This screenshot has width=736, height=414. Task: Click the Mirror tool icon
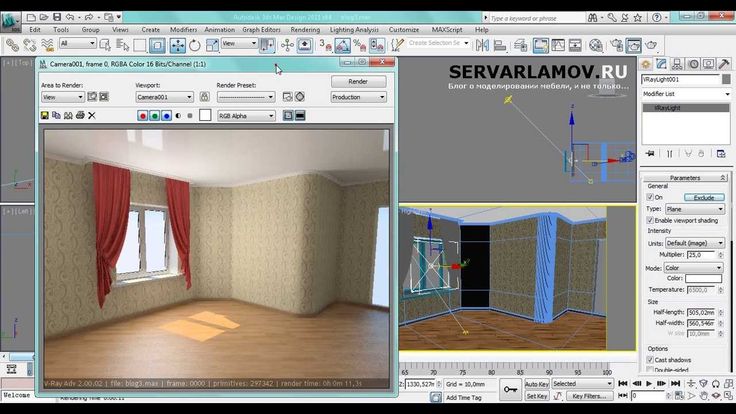[482, 45]
